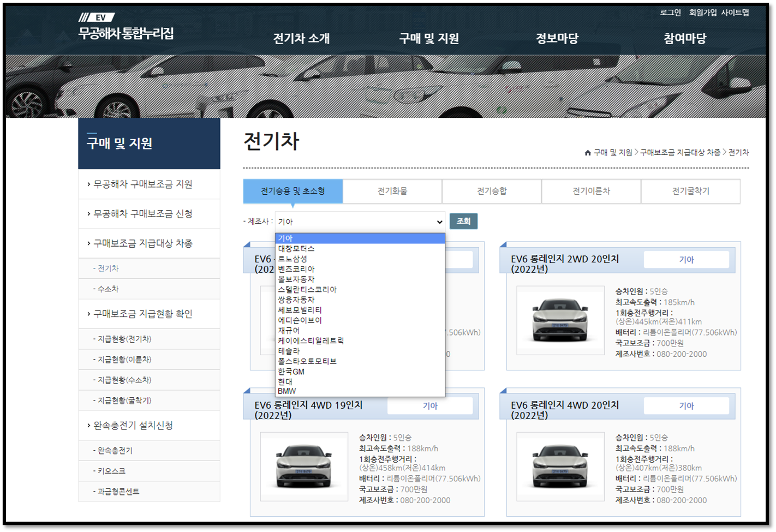Open 참여마당 top menu
This screenshot has width=776, height=532.
point(685,39)
